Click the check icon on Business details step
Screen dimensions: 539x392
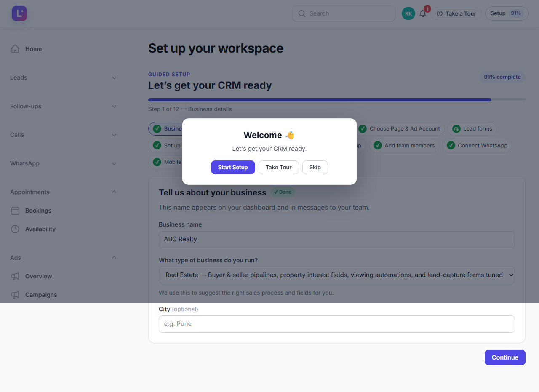coord(157,129)
